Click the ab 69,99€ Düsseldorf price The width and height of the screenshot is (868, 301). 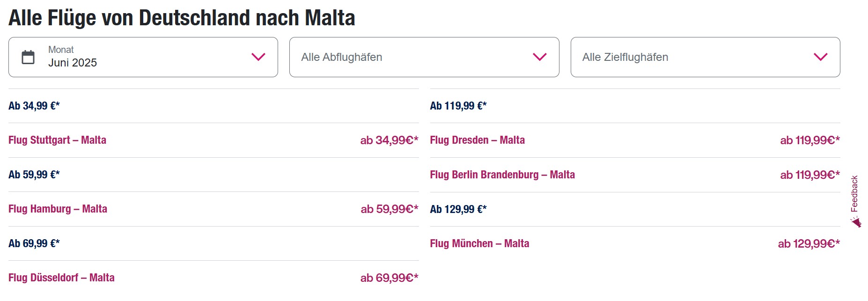coord(389,278)
